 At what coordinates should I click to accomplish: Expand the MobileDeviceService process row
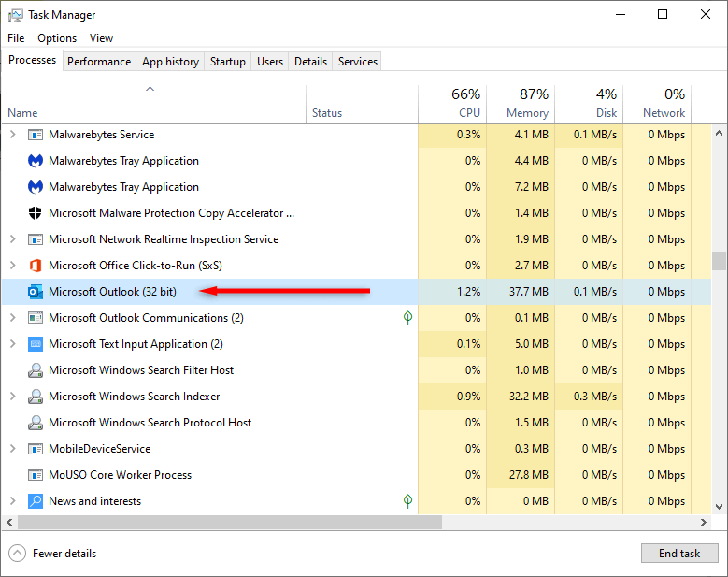[12, 449]
